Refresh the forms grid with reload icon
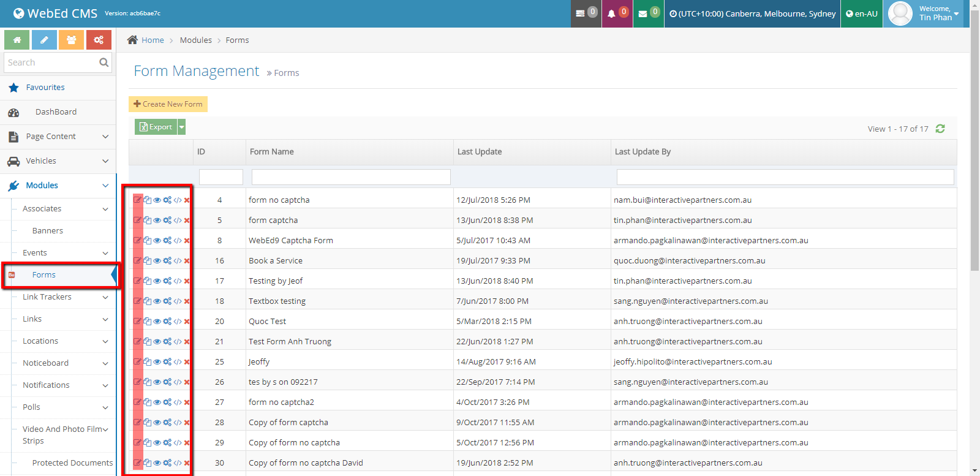980x476 pixels. pyautogui.click(x=940, y=129)
